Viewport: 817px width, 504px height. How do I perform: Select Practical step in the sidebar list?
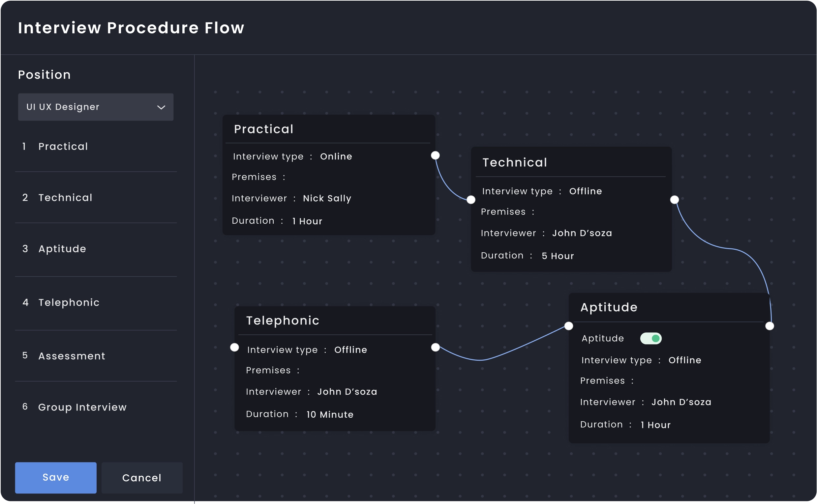click(x=63, y=146)
